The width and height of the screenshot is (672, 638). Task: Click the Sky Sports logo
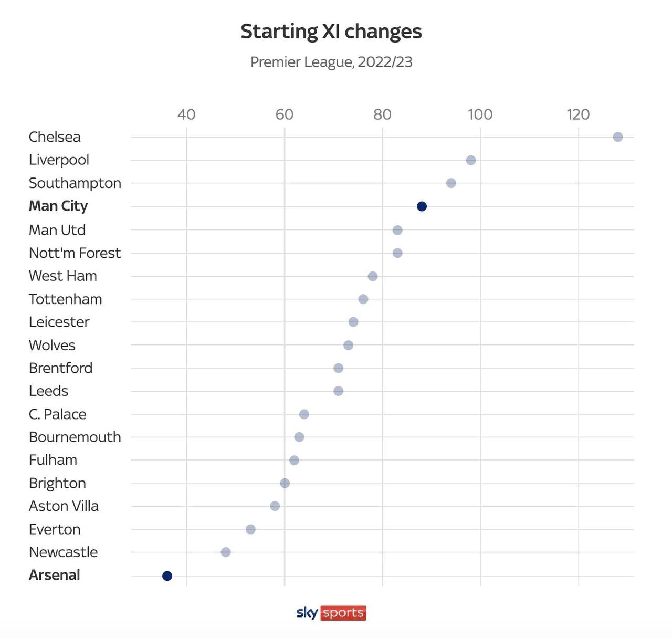pyautogui.click(x=331, y=613)
